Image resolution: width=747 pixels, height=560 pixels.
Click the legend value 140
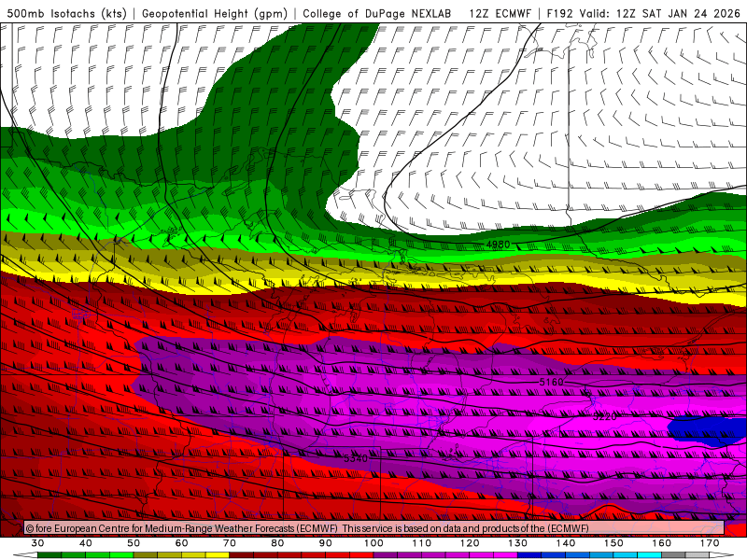[x=566, y=543]
